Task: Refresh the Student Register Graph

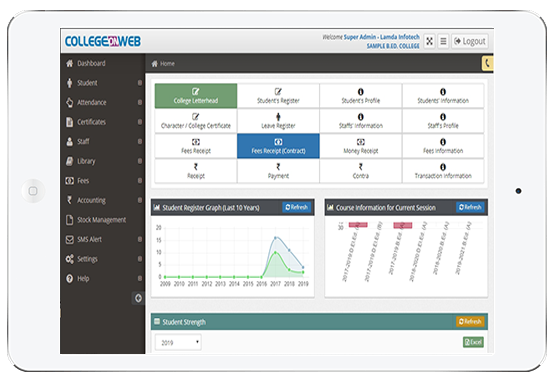Action: tap(296, 207)
